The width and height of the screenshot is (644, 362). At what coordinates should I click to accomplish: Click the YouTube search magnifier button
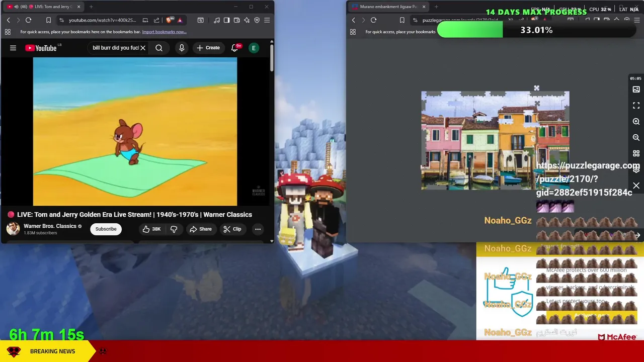(x=159, y=48)
